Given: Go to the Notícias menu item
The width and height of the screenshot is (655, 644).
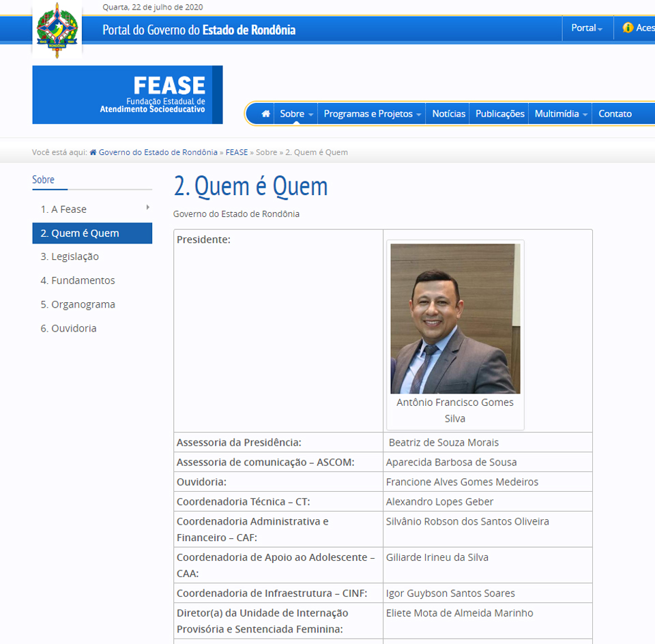Looking at the screenshot, I should click(x=448, y=114).
